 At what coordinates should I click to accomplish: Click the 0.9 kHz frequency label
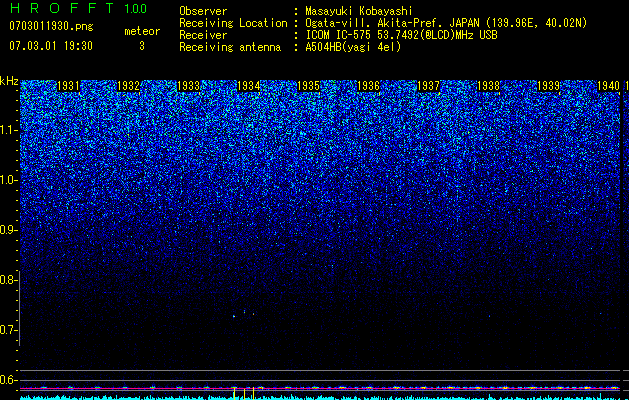[x=7, y=230]
